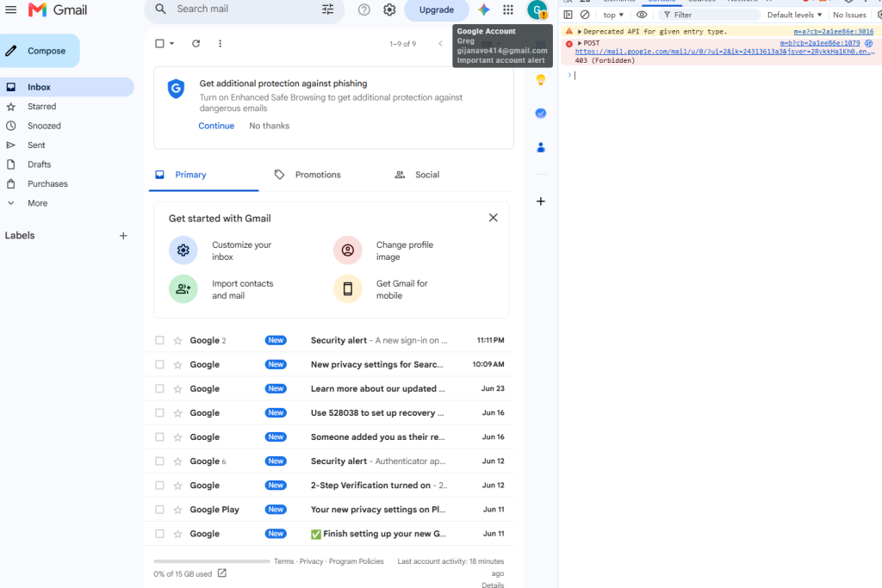
Task: Tick the select-all checkbox above the inbox
Action: click(x=159, y=43)
